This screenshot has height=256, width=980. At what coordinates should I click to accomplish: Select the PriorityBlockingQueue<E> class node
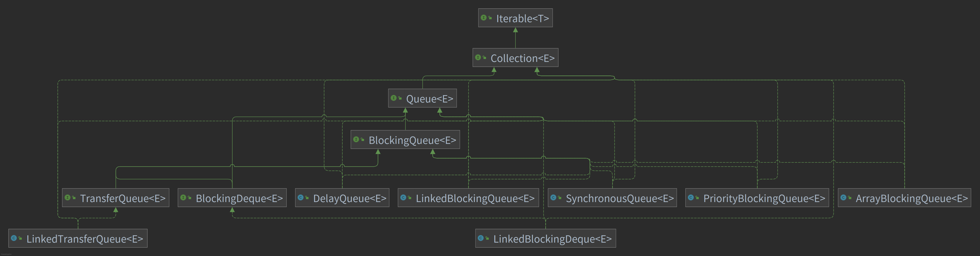coord(764,198)
